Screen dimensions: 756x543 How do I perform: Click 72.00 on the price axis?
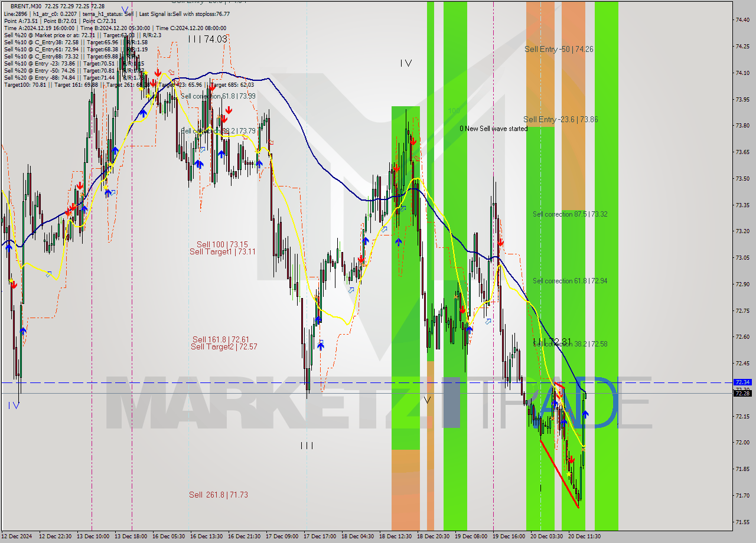[x=742, y=443]
